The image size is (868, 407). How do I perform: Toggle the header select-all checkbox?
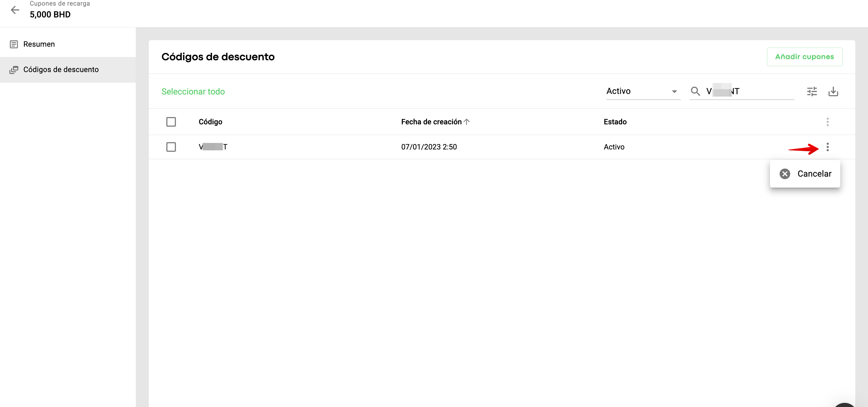tap(171, 122)
